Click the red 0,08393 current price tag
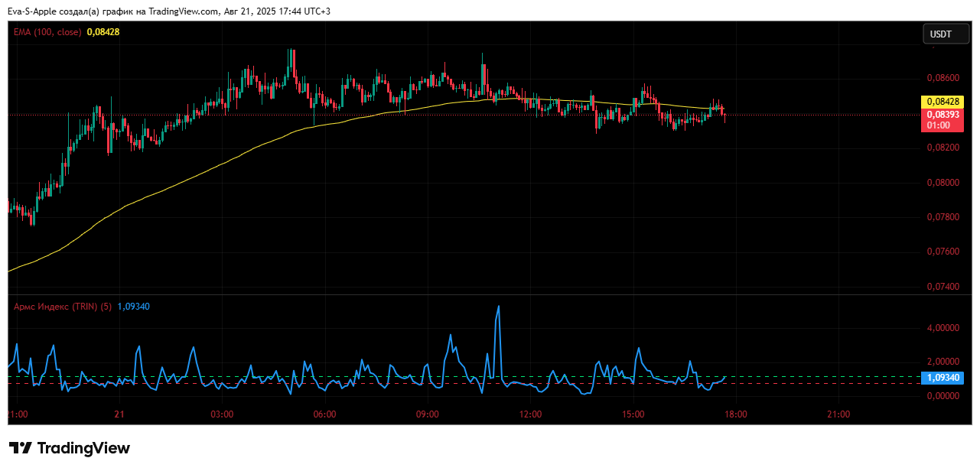The image size is (980, 471). (x=943, y=119)
